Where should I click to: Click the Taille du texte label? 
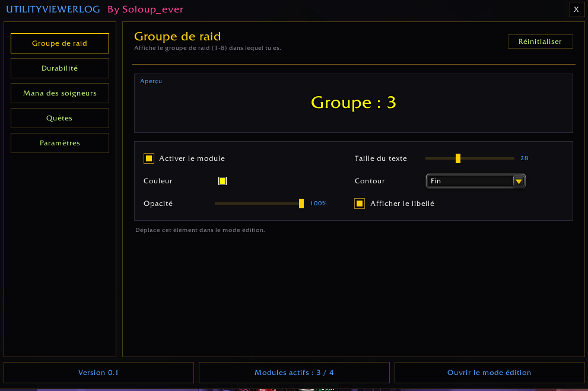(380, 158)
